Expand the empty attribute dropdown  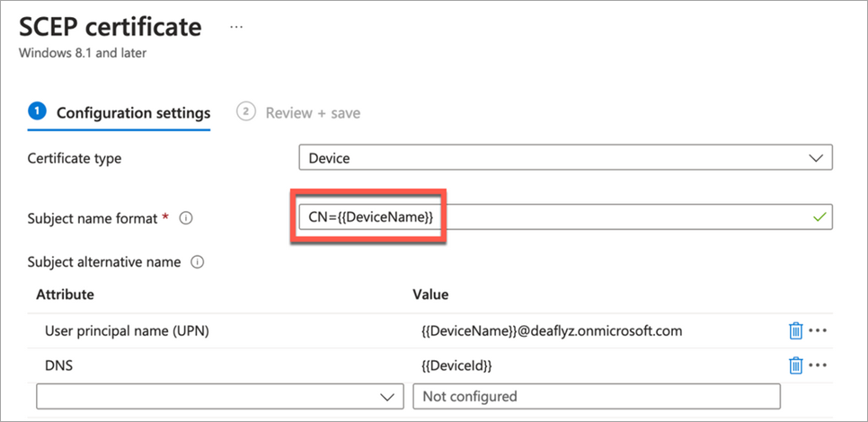[215, 396]
